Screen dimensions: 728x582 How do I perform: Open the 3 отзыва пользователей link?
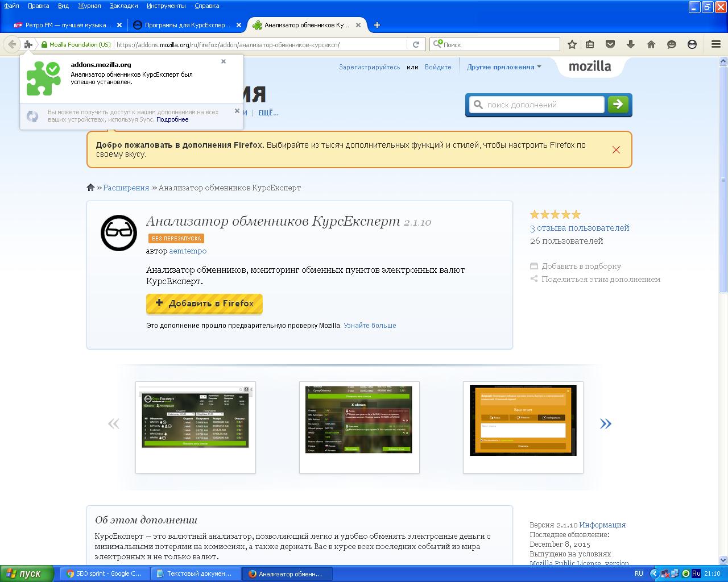tap(580, 228)
